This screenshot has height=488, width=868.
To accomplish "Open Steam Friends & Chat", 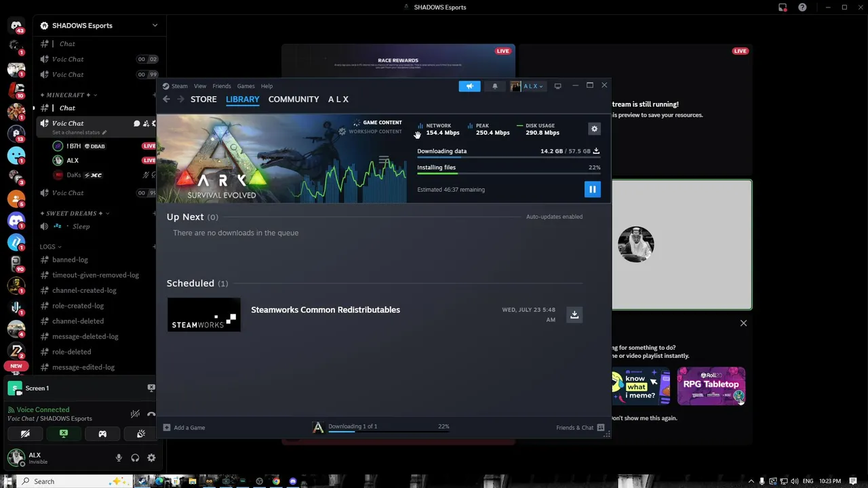I will pyautogui.click(x=580, y=428).
